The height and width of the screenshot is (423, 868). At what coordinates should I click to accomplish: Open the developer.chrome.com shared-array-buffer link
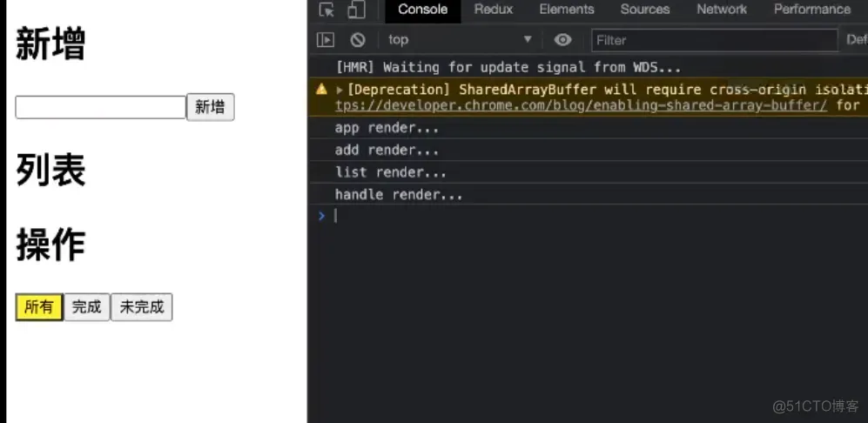[582, 105]
